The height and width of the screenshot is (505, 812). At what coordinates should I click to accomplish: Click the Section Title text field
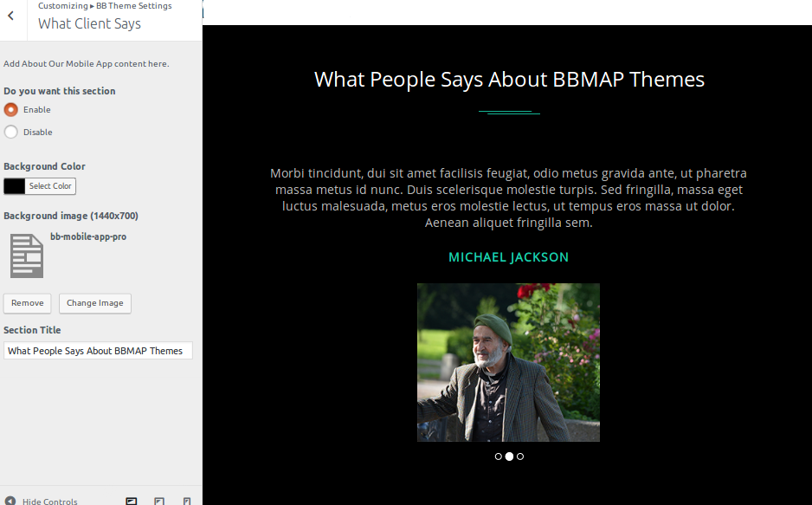point(98,351)
